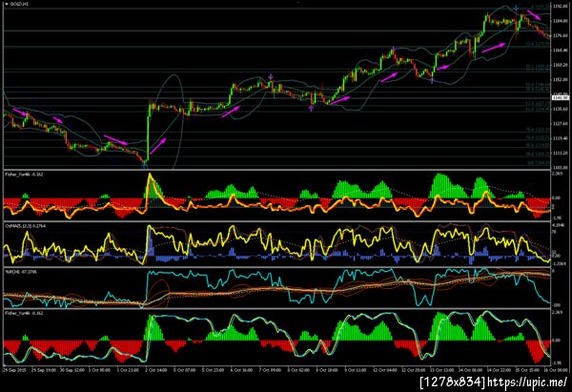Click the 14 Oct 22:00 time axis label

coord(499,370)
